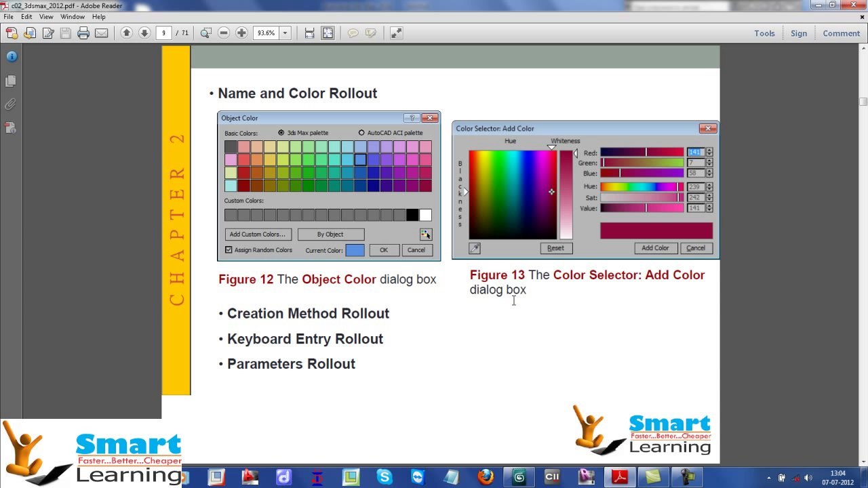Click the Add Custom Colors button
The width and height of the screenshot is (868, 488).
point(258,235)
